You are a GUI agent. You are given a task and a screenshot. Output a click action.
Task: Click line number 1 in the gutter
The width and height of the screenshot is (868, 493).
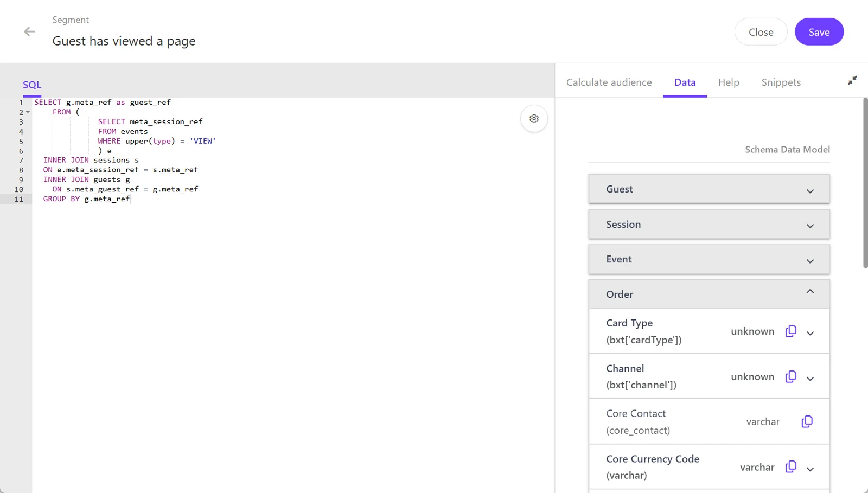click(x=21, y=103)
